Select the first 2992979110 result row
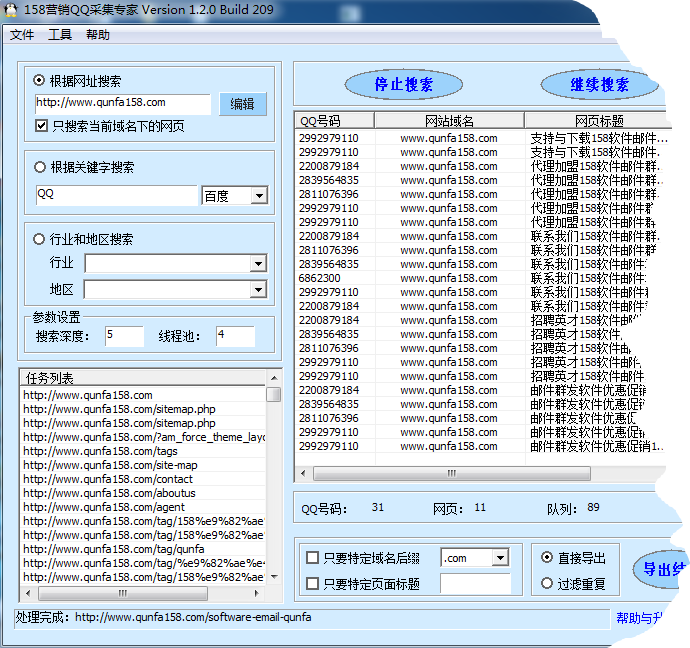This screenshot has width=690, height=648. click(x=481, y=138)
